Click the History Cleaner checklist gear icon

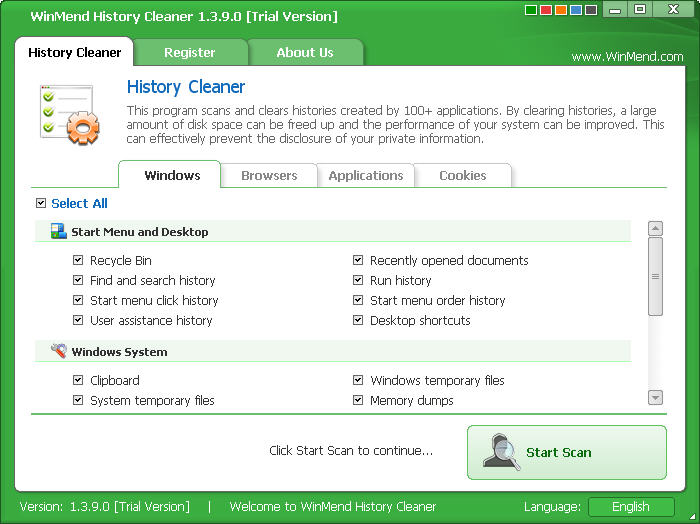pos(69,114)
